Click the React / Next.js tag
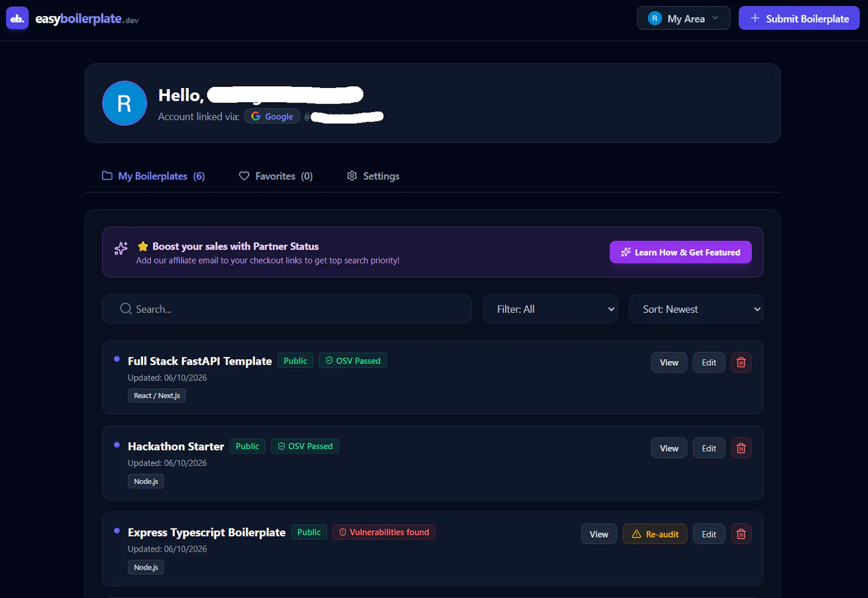868x598 pixels. [157, 396]
